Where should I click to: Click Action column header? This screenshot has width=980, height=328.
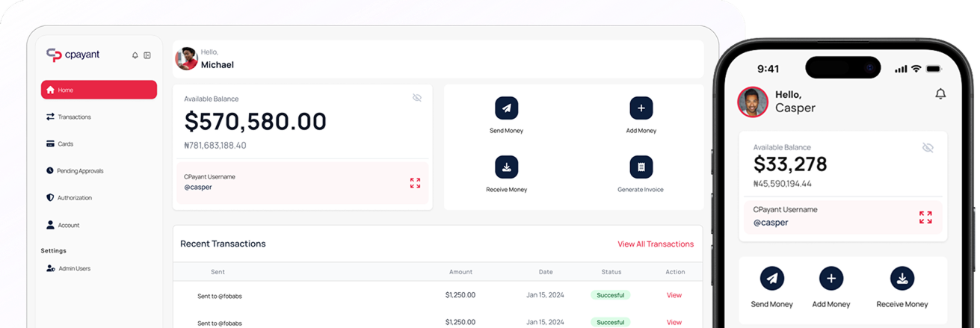click(x=675, y=272)
